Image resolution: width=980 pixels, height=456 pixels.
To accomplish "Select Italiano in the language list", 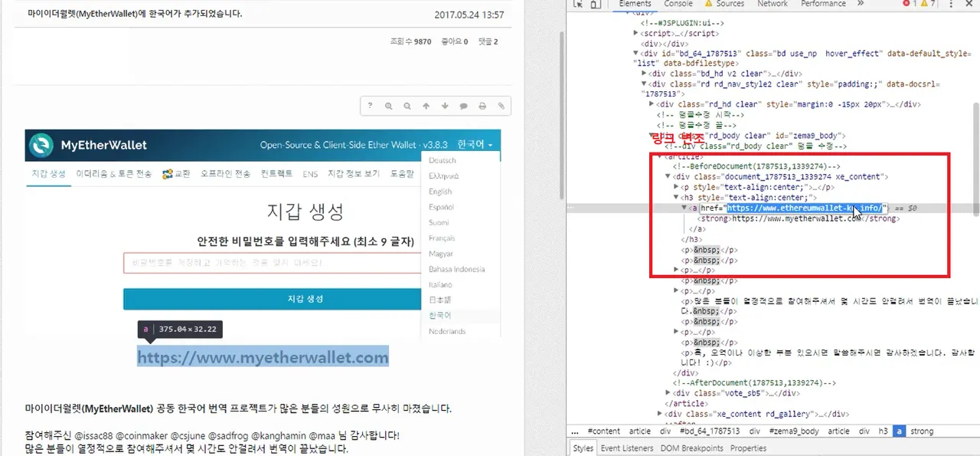I will (x=441, y=284).
